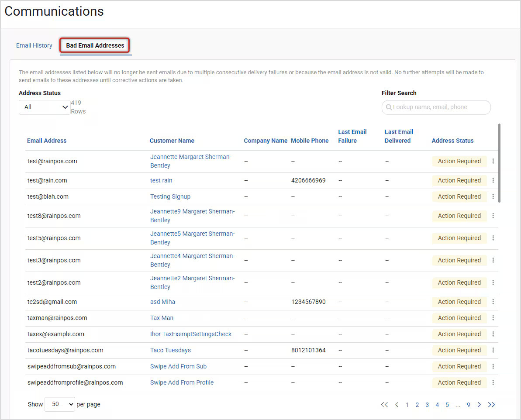Click inside the Lookup name, email, phone field
Screen dimensions: 521x420
[436, 107]
